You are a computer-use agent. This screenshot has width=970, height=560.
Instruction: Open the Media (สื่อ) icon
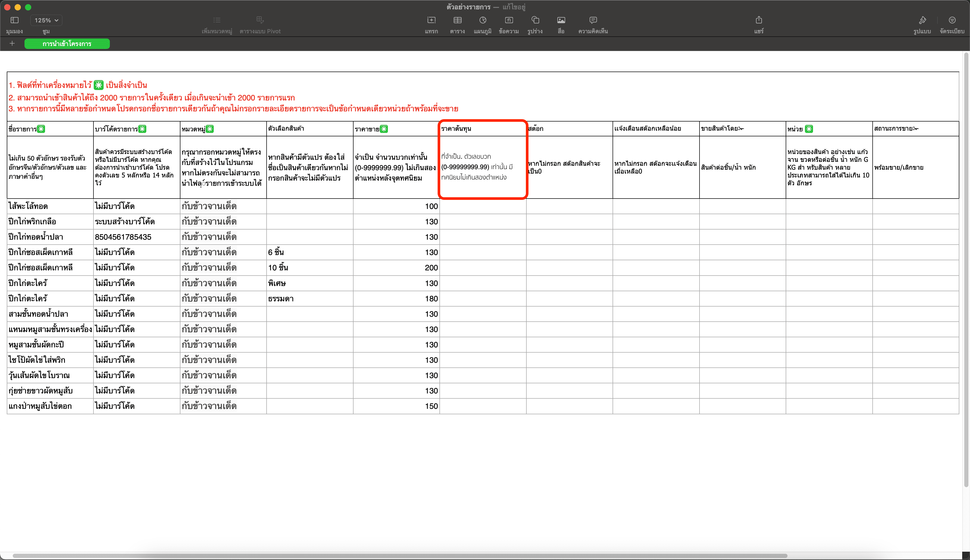(x=561, y=20)
